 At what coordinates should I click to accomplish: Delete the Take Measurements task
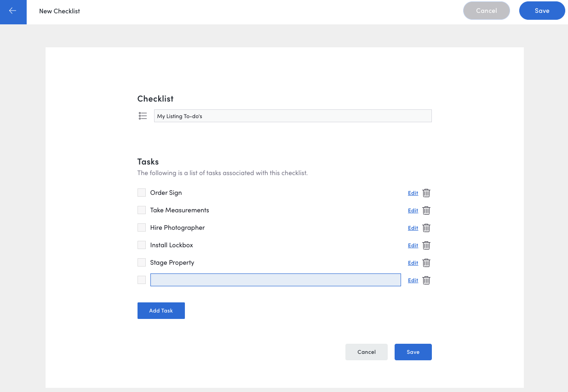[x=426, y=210]
